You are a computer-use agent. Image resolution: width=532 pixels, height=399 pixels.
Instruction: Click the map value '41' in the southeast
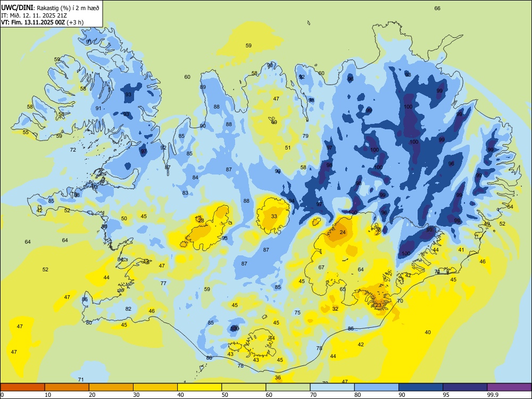tap(461, 250)
